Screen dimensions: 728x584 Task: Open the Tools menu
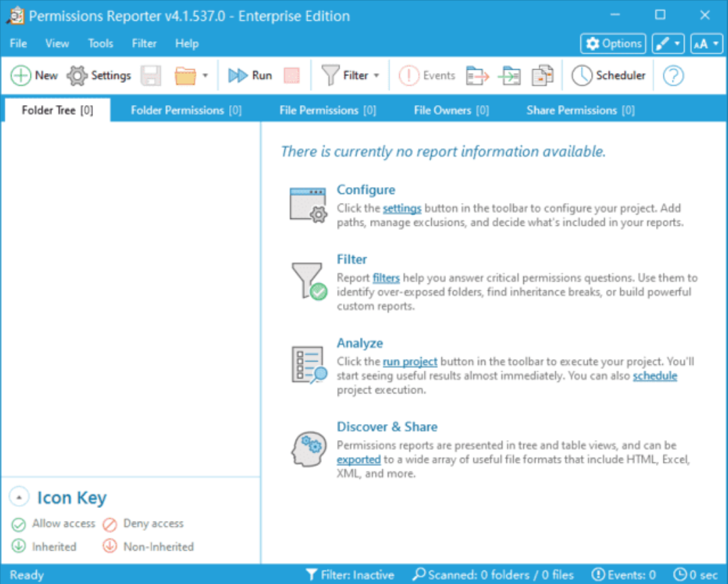[100, 43]
